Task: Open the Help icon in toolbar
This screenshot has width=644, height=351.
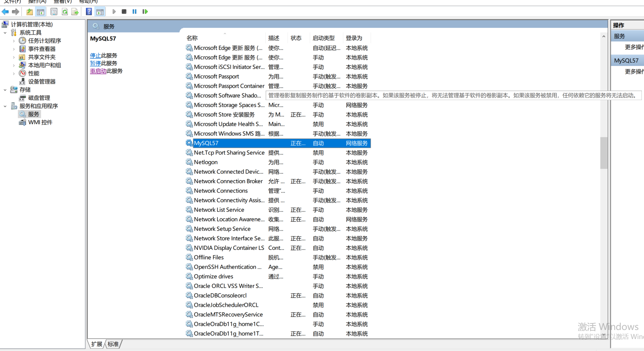Action: tap(89, 12)
